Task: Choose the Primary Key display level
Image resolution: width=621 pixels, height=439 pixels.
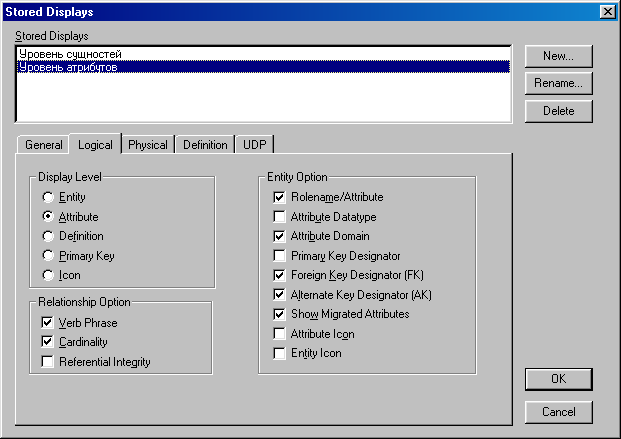Action: point(48,256)
